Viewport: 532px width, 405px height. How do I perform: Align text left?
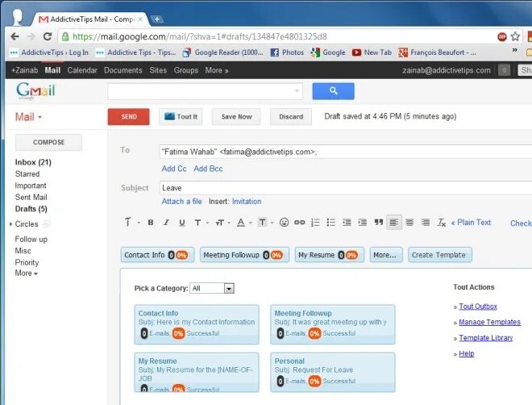(x=394, y=223)
